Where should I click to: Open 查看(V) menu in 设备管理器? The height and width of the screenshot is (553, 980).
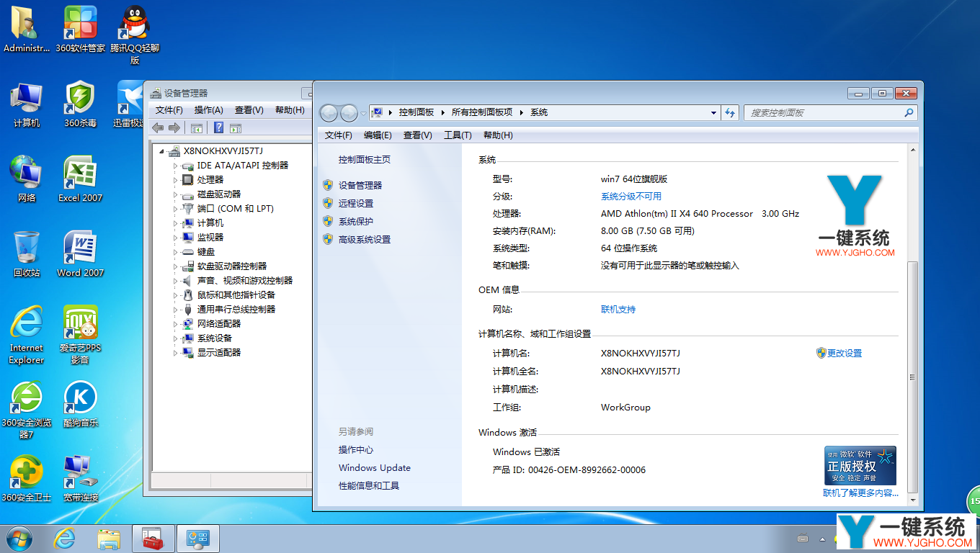[x=249, y=110]
